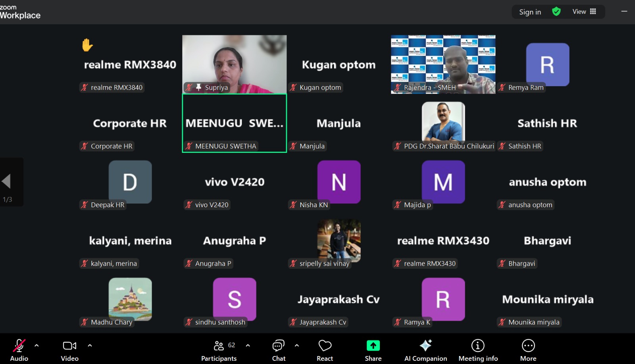Unmute the Audio microphone

[x=19, y=349]
